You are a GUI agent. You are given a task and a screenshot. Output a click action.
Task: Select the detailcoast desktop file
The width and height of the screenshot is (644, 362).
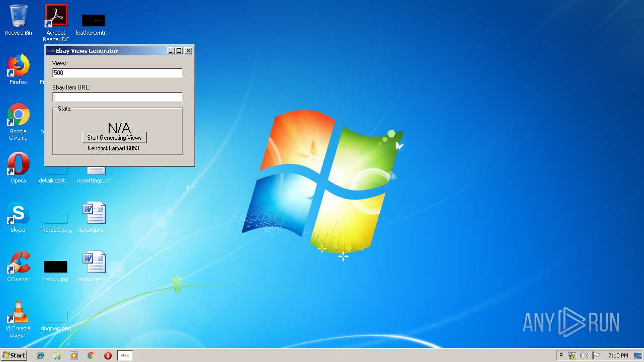pyautogui.click(x=56, y=175)
